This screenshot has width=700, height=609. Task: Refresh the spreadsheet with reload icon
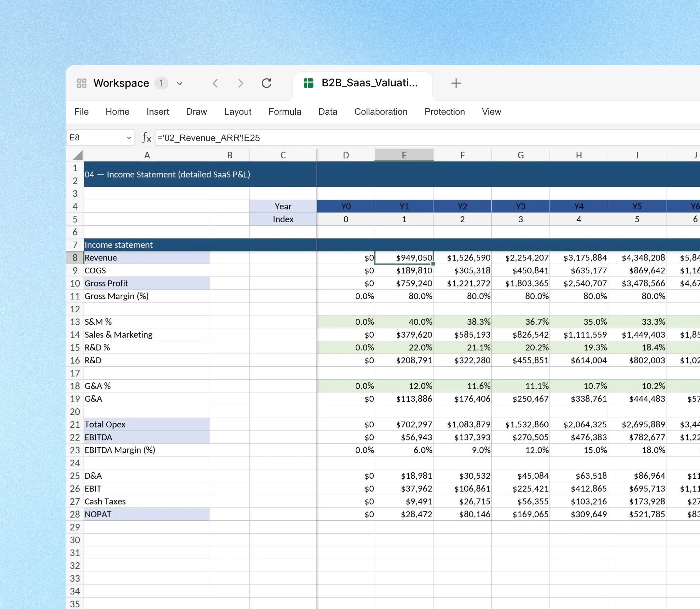click(266, 83)
